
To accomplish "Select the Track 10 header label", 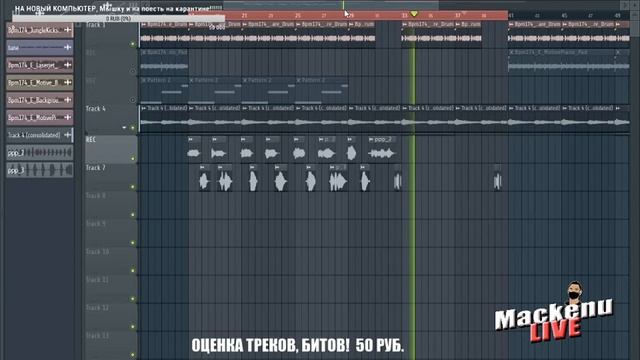I will pyautogui.click(x=97, y=252).
